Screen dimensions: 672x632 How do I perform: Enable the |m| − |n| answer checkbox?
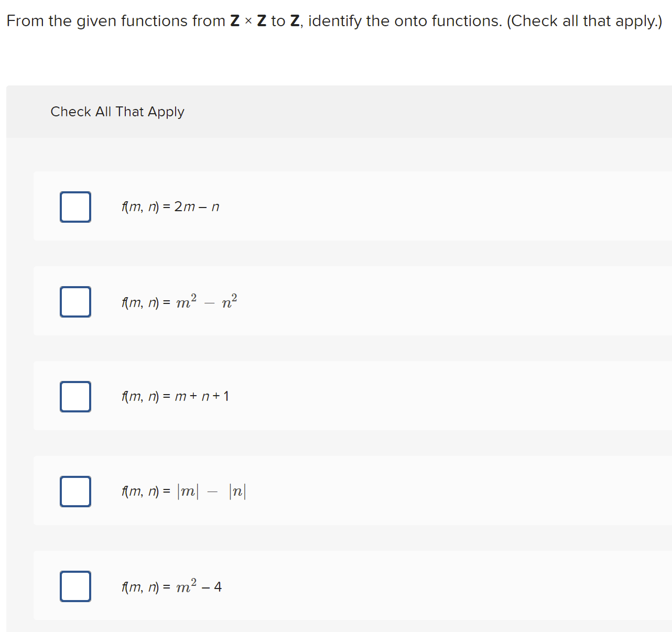tap(75, 492)
